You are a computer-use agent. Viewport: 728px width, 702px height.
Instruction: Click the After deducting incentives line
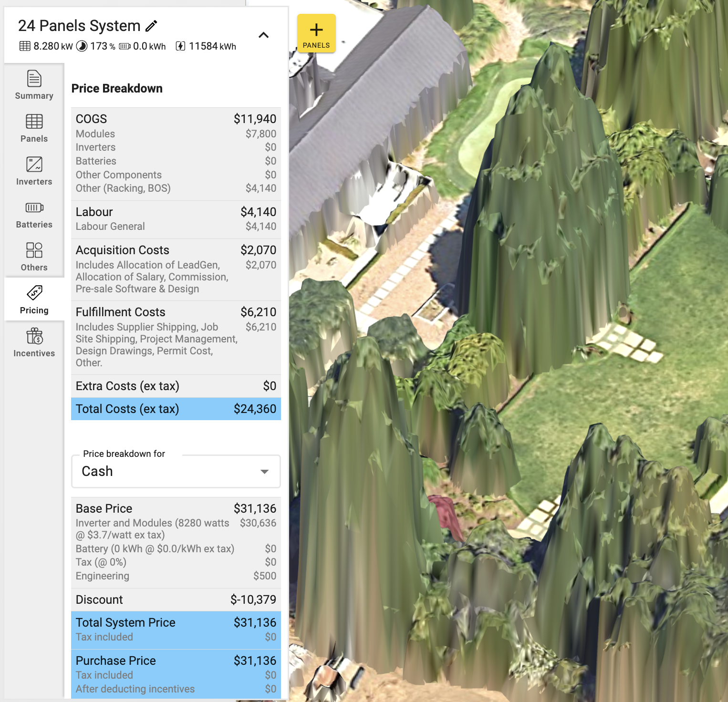[x=176, y=689]
